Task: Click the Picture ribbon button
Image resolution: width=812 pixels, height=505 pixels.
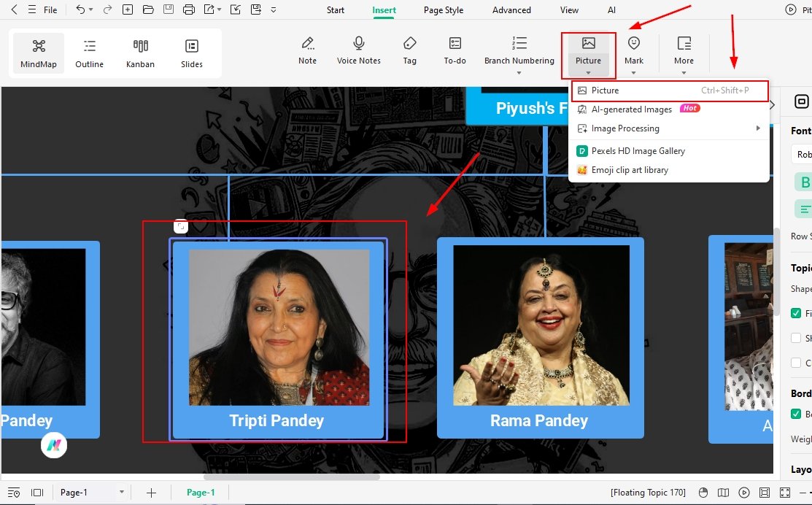Action: (x=588, y=55)
